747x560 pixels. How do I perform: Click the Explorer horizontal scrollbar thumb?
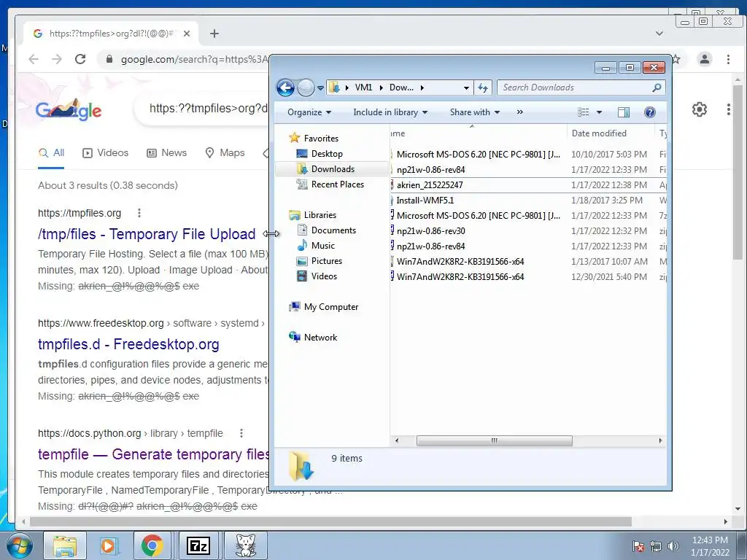coord(495,440)
